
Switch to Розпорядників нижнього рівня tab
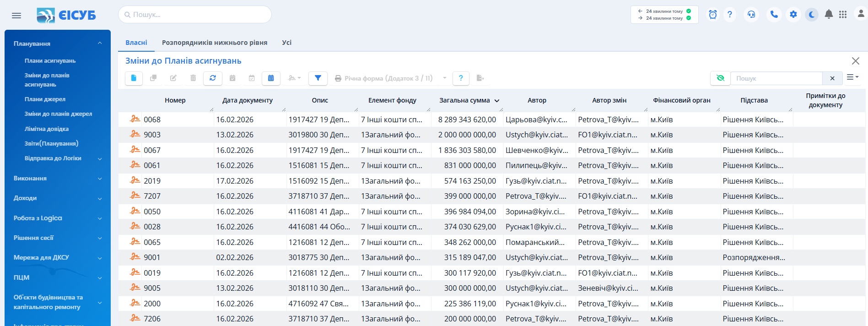point(215,43)
